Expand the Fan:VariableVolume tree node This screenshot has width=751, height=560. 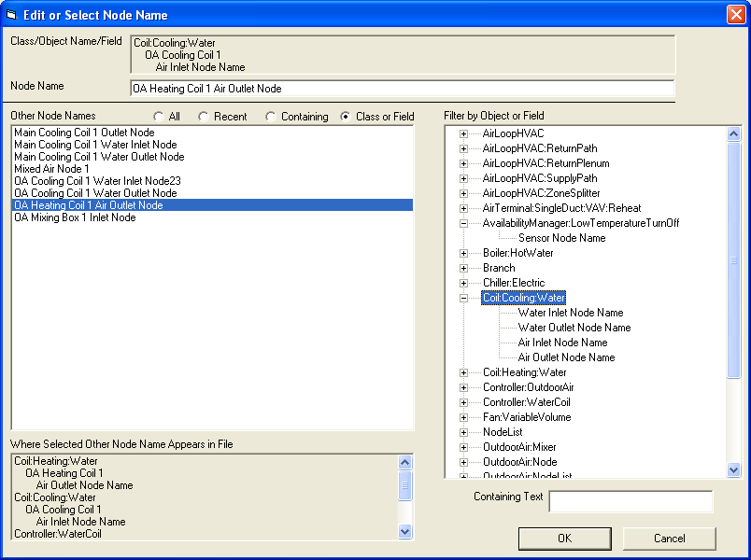pos(463,416)
